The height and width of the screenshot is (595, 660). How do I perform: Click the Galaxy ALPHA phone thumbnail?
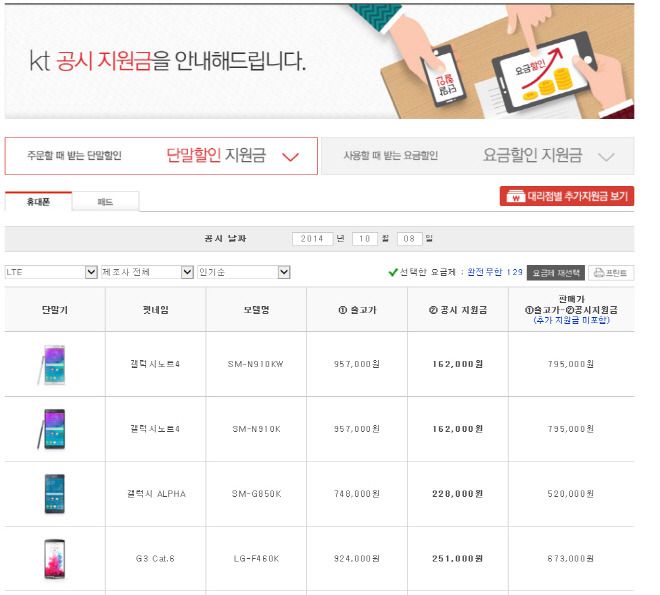pyautogui.click(x=55, y=494)
